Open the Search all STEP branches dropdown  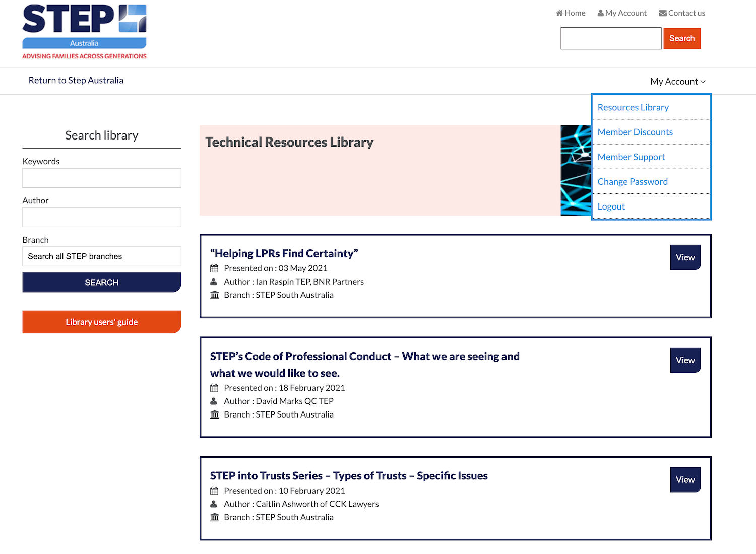click(x=102, y=256)
